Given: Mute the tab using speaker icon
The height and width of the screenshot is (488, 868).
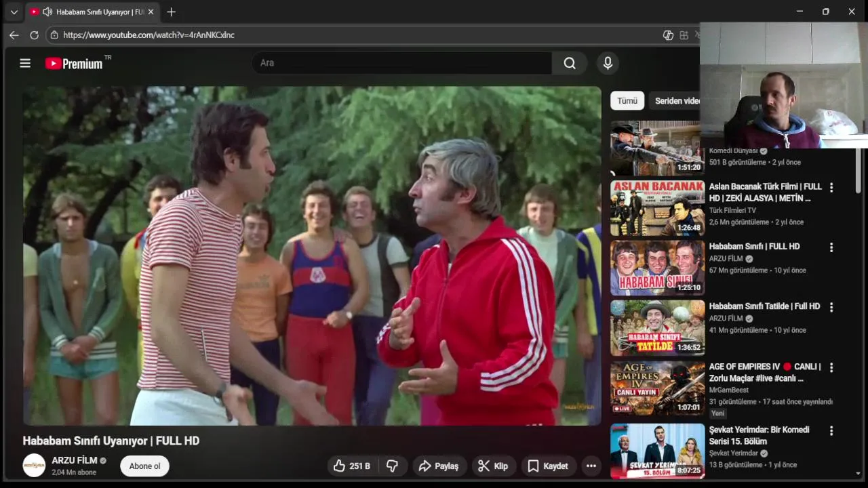Looking at the screenshot, I should (x=47, y=12).
